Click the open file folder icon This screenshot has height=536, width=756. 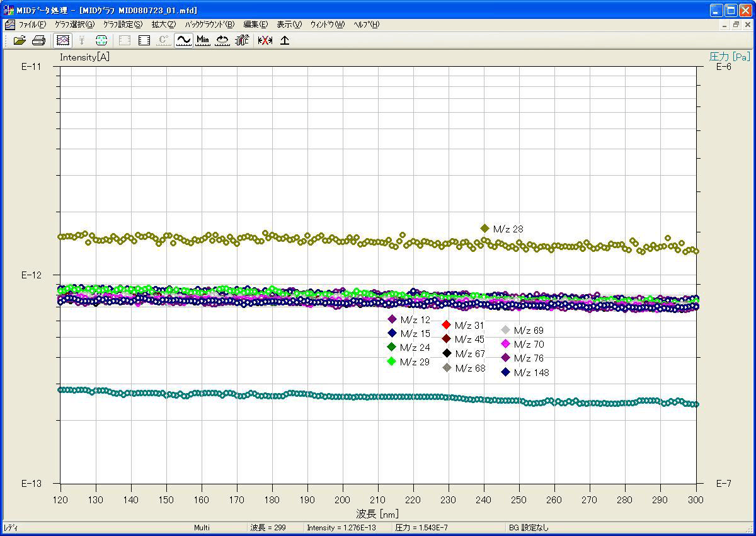coord(20,40)
